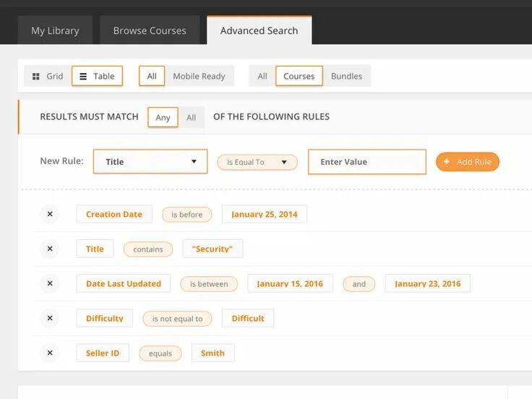Edit the "Security" value
Screen dimensions: 532x399
(213, 249)
